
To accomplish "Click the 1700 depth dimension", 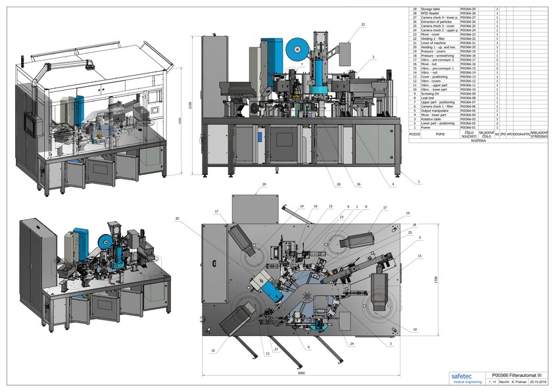I will 436,280.
